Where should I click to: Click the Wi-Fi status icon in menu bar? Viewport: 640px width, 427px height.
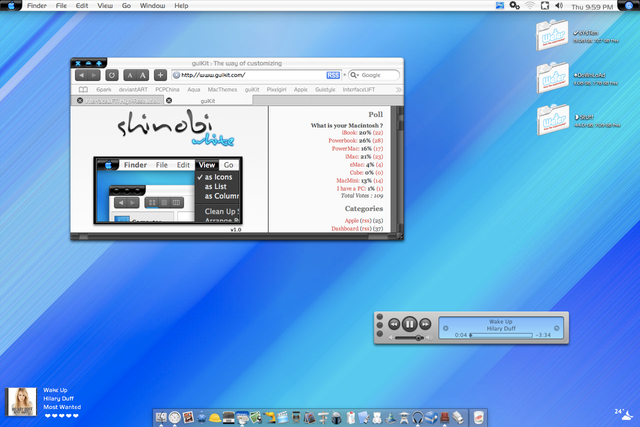coord(530,6)
